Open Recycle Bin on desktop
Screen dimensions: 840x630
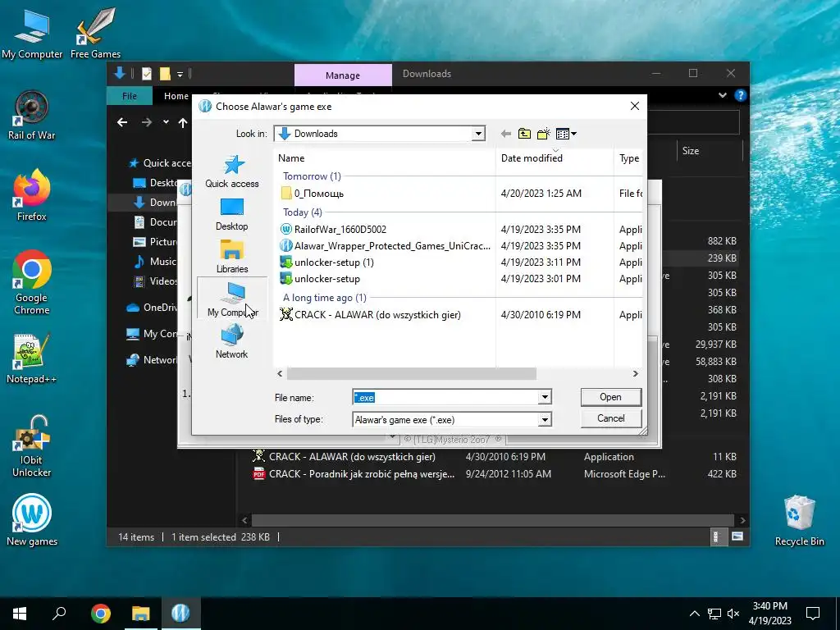tap(799, 520)
